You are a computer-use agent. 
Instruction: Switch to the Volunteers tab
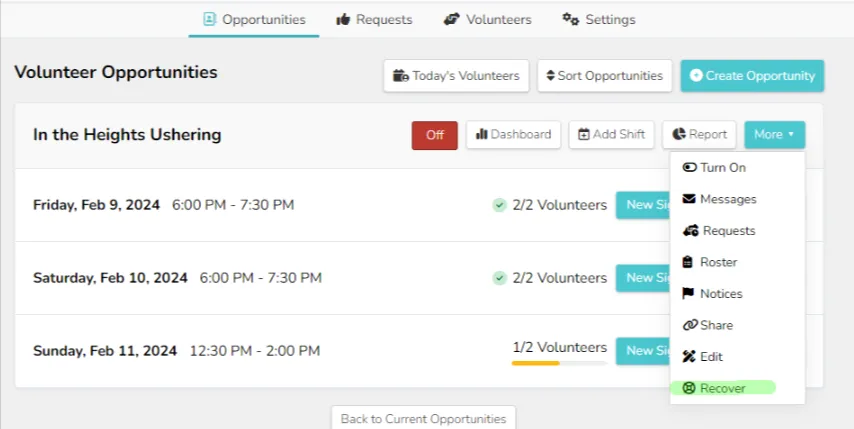pos(487,20)
